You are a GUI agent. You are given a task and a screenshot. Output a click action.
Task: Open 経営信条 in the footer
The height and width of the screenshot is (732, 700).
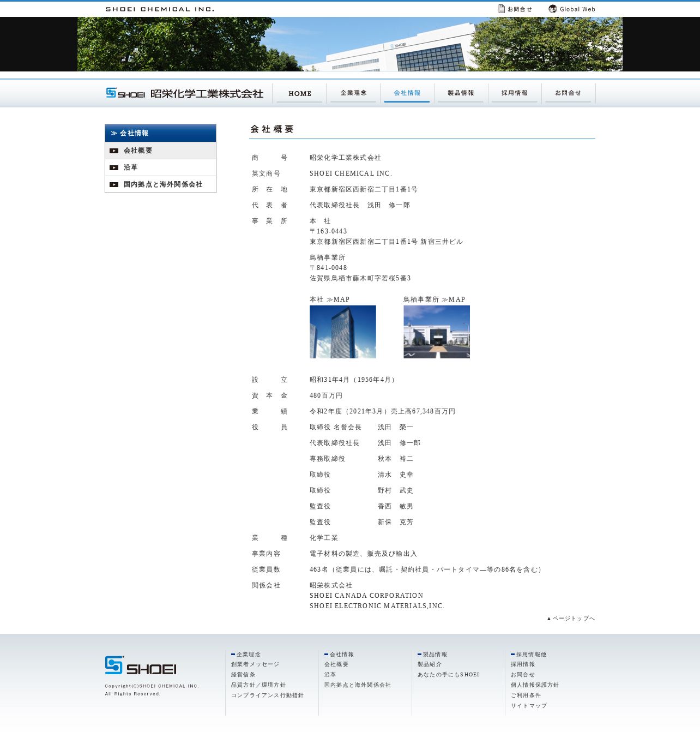(x=243, y=675)
